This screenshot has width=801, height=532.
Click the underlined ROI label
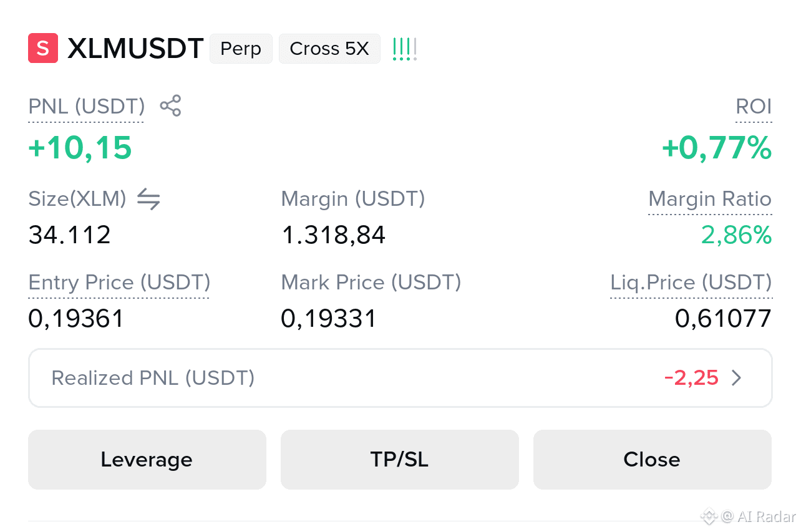(x=754, y=107)
